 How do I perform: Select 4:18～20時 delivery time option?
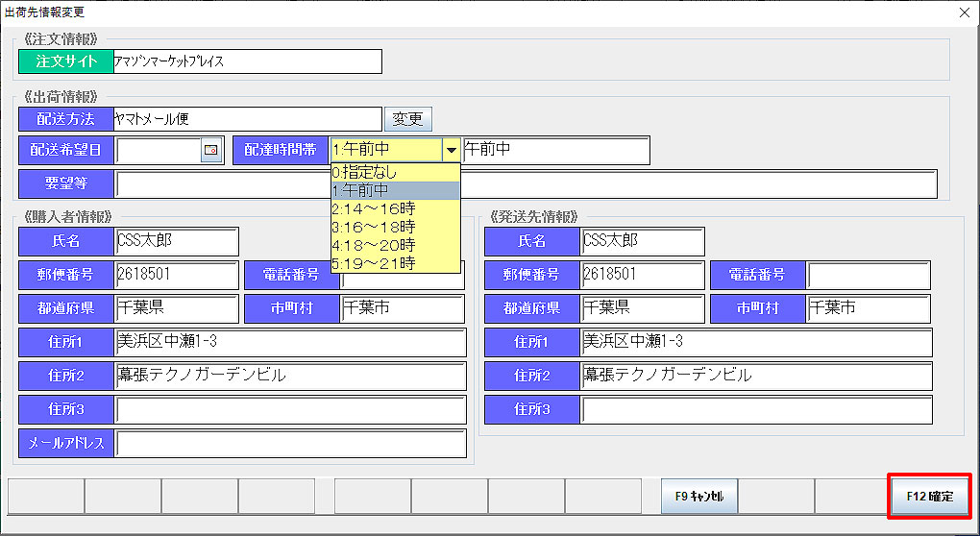pos(395,245)
